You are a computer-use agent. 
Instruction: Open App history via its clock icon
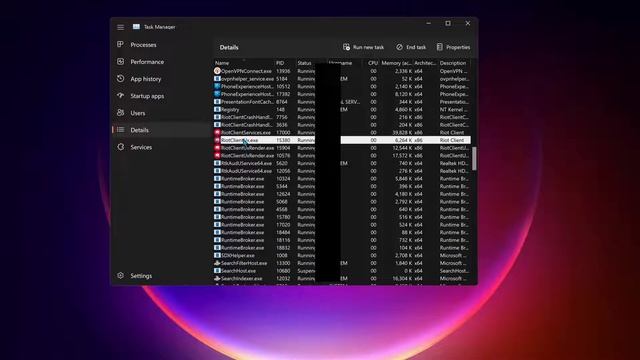coord(120,78)
